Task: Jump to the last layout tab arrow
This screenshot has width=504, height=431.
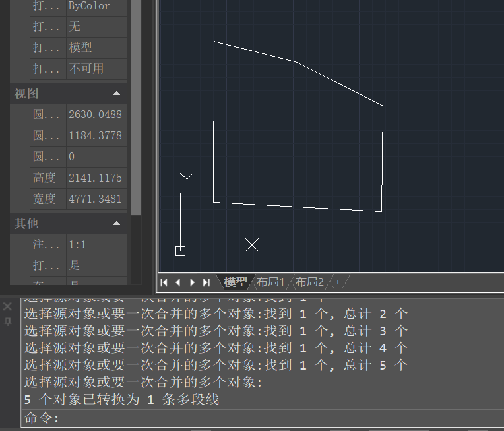Action: (206, 282)
